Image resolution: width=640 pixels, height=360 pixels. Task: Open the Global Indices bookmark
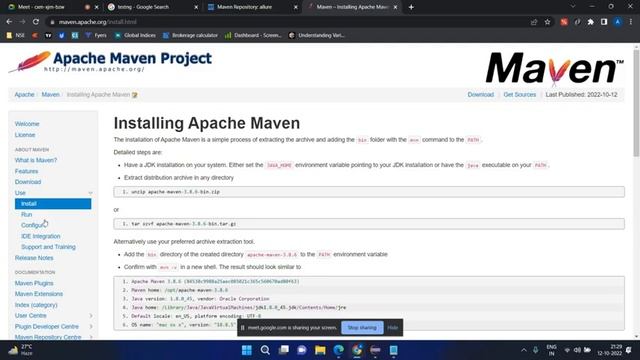click(135, 36)
